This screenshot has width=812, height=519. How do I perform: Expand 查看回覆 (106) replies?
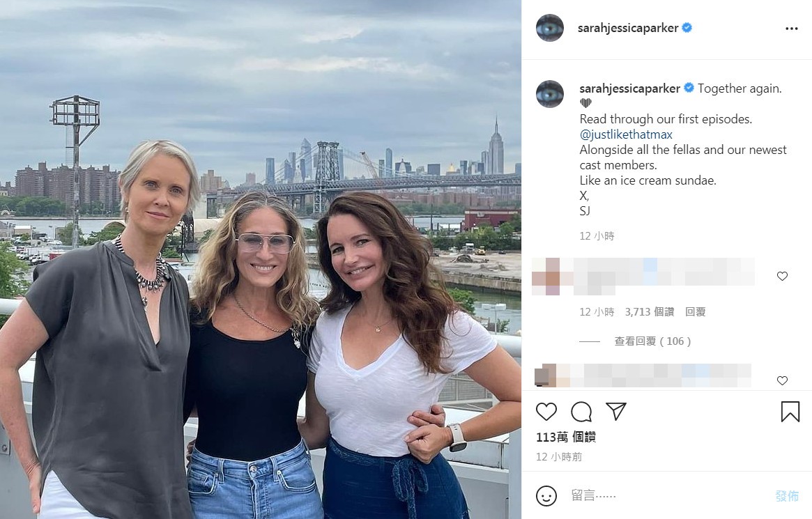pyautogui.click(x=652, y=341)
